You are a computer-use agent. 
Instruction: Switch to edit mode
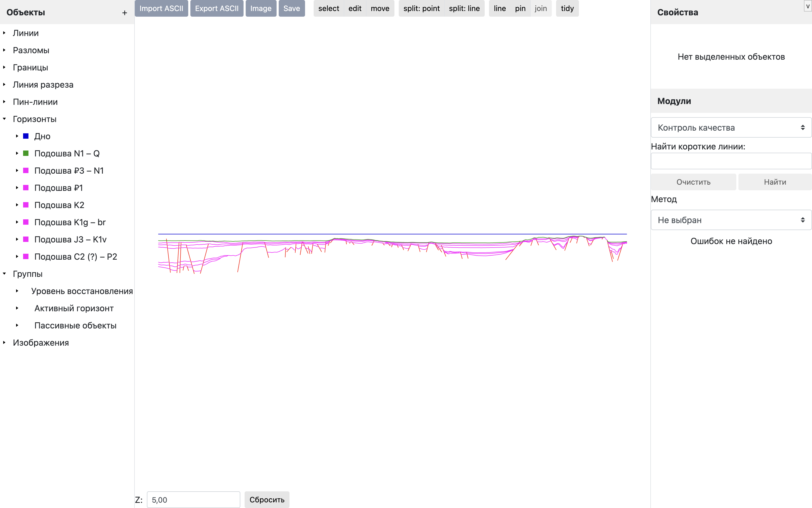point(355,8)
